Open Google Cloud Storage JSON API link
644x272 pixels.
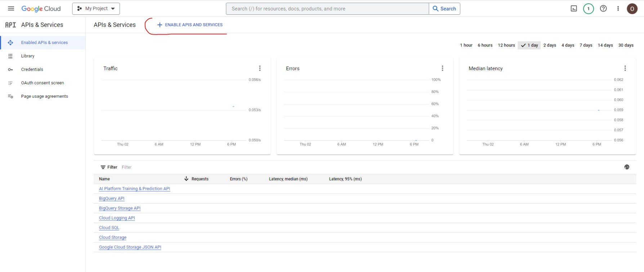[x=130, y=247]
